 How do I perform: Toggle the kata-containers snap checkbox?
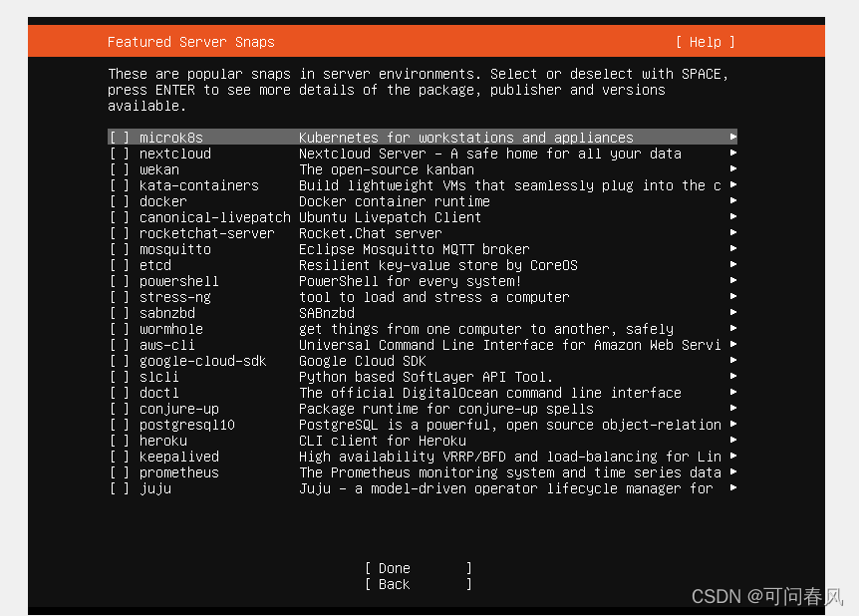tap(120, 185)
